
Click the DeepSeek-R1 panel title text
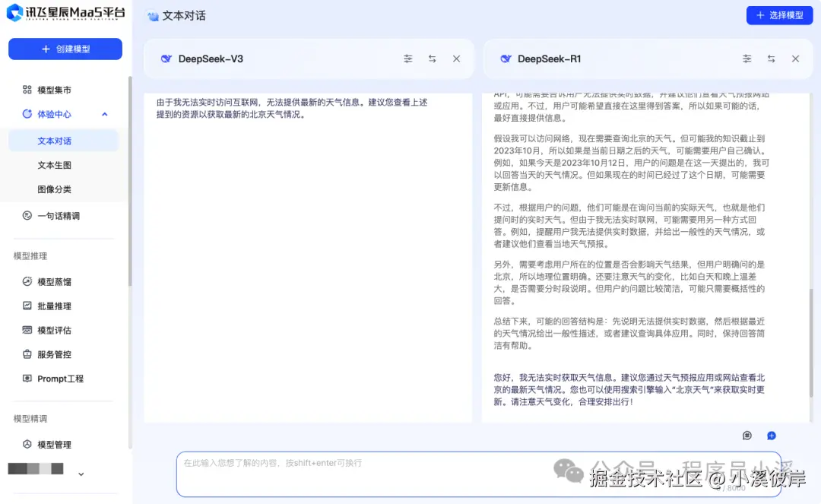coord(550,59)
